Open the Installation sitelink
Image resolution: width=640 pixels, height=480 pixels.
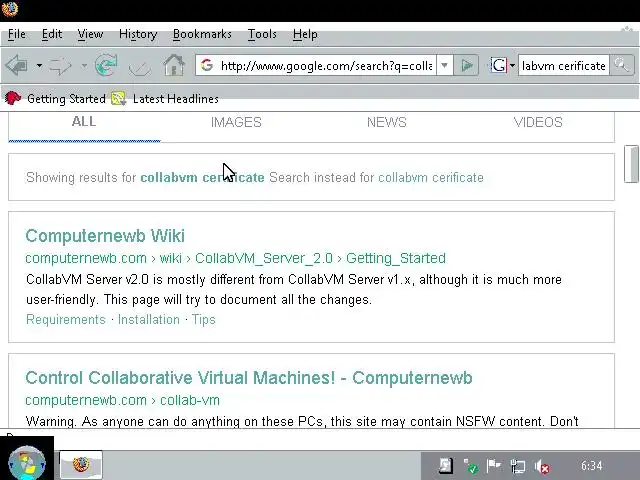149,319
